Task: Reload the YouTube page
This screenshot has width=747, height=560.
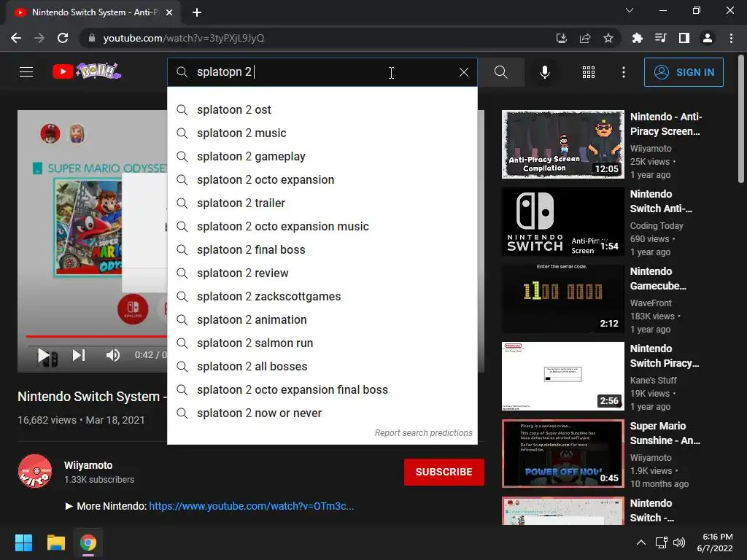Action: point(63,38)
